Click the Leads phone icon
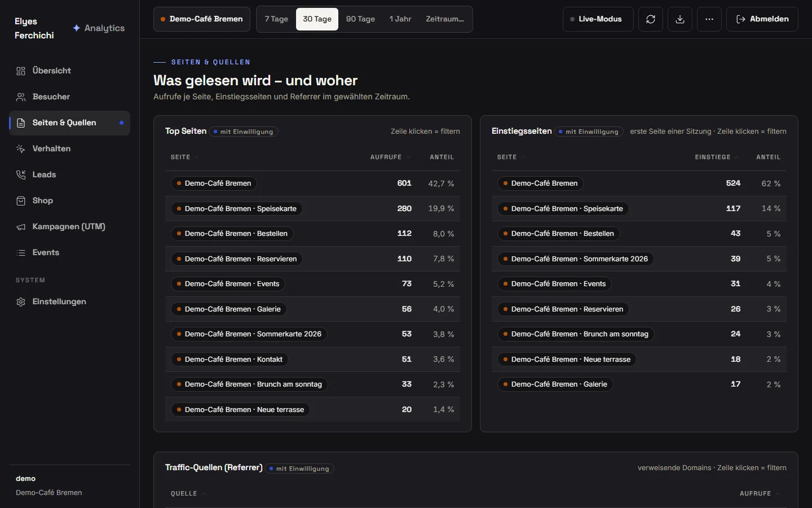The width and height of the screenshot is (812, 508). point(21,175)
